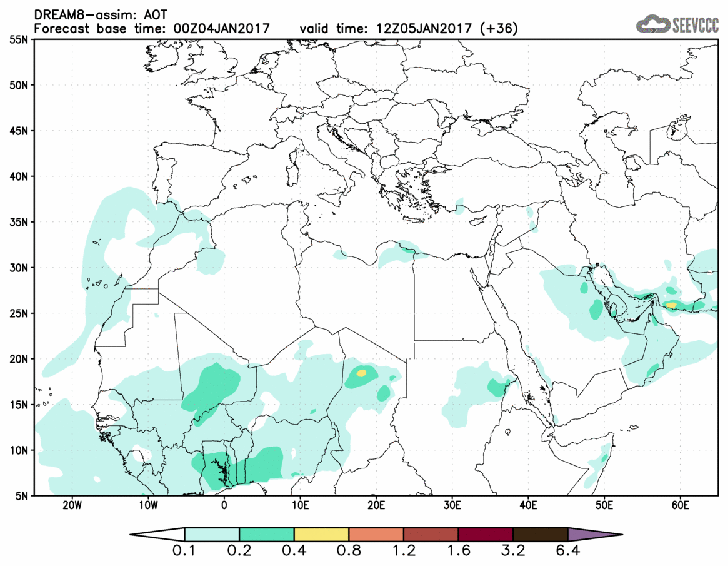728x566 pixels.
Task: Click the white left arrow of the colorbar
Action: tap(158, 534)
